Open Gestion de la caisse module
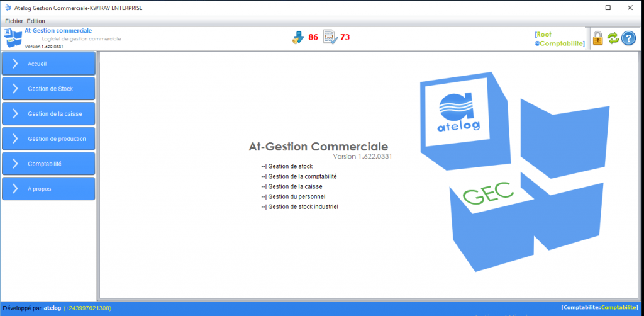This screenshot has width=644, height=316. 48,114
